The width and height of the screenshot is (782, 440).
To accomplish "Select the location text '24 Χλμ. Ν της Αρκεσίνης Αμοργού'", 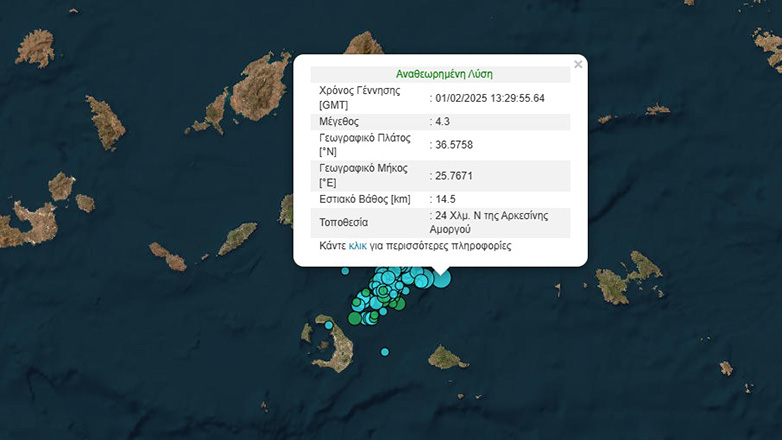I will (489, 222).
